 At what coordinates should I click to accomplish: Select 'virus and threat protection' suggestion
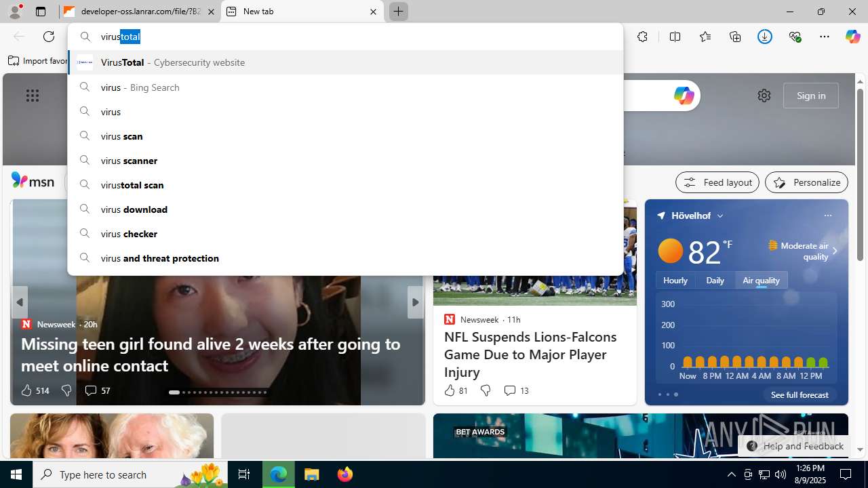point(345,258)
